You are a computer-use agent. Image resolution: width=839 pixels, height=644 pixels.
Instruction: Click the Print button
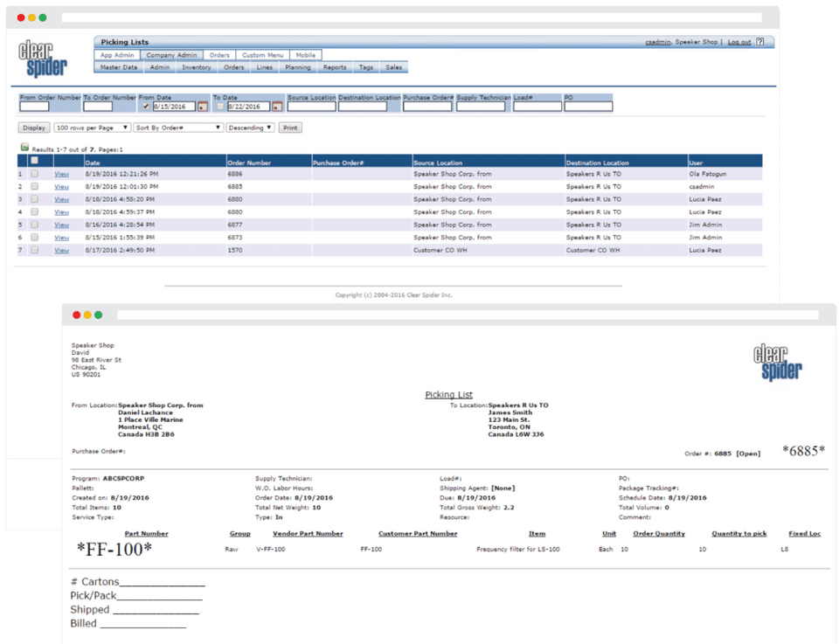[x=289, y=128]
